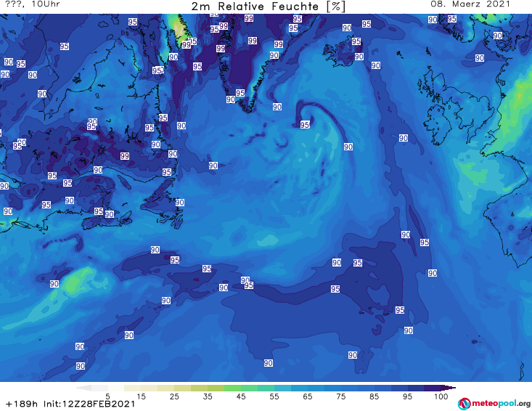Screen dimensions: 532x411
Task: Click legend value 35
Action: coord(208,396)
